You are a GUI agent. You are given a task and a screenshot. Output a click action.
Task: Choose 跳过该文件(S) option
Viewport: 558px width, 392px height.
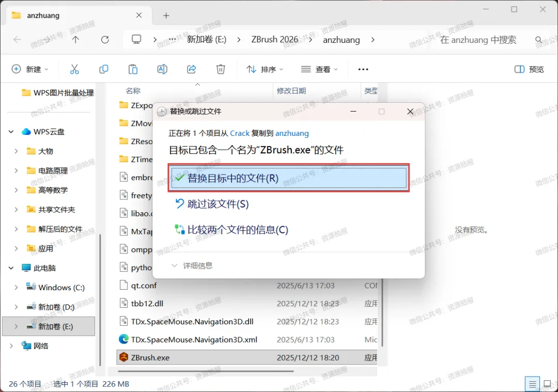pyautogui.click(x=212, y=204)
